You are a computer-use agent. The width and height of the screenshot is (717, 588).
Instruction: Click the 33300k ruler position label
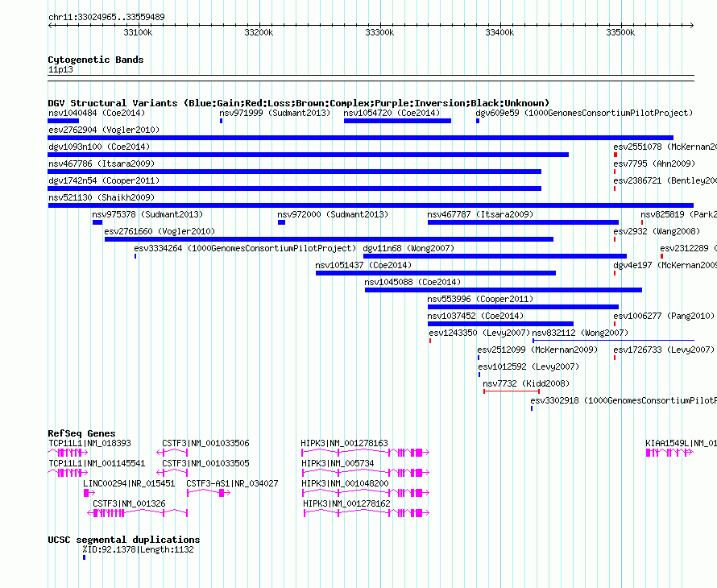pos(379,32)
